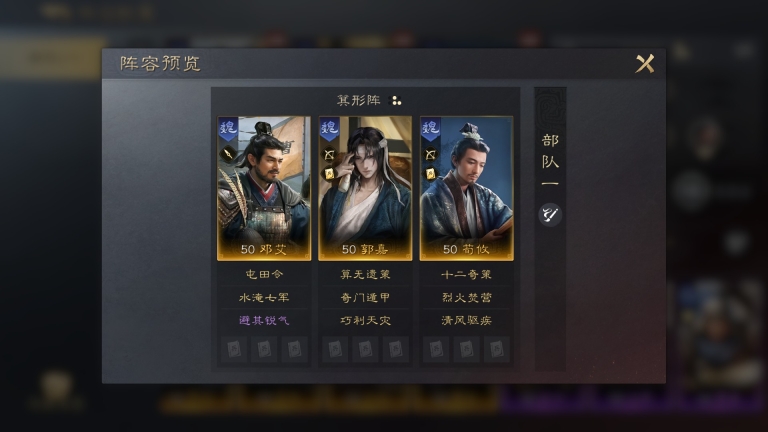Select the 奇门遁甲 skill
Screen dimensions: 768x432
[365, 297]
